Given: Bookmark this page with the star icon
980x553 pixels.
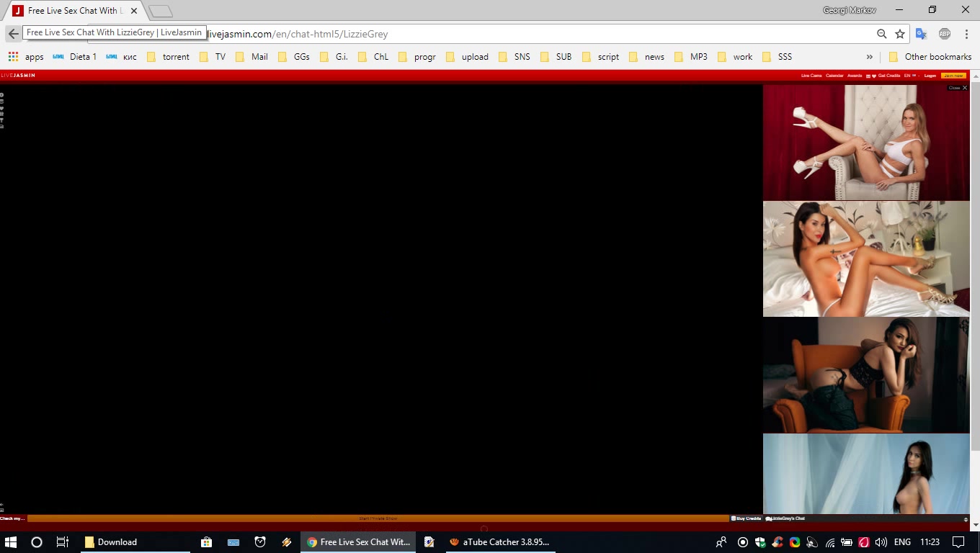Looking at the screenshot, I should (900, 34).
